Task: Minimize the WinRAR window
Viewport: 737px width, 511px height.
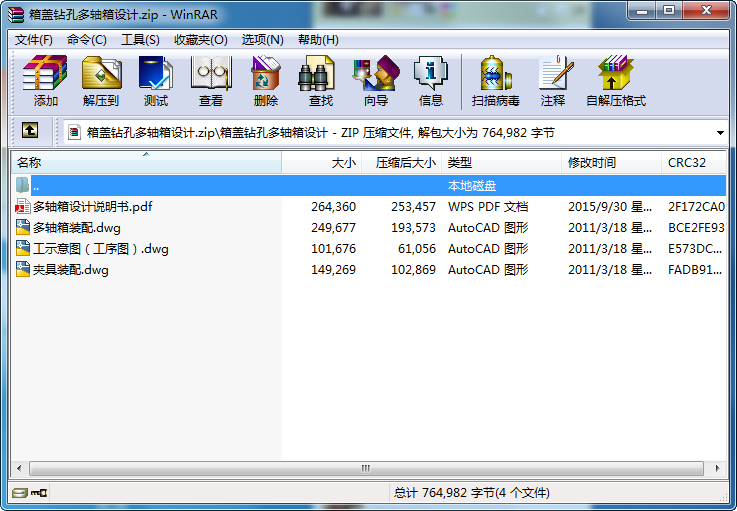Action: (642, 10)
